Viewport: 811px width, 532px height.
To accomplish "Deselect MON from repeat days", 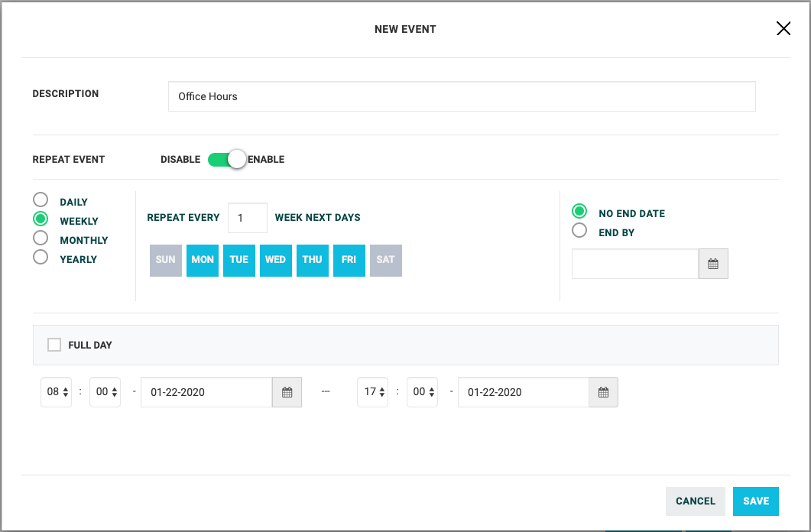I will (202, 260).
